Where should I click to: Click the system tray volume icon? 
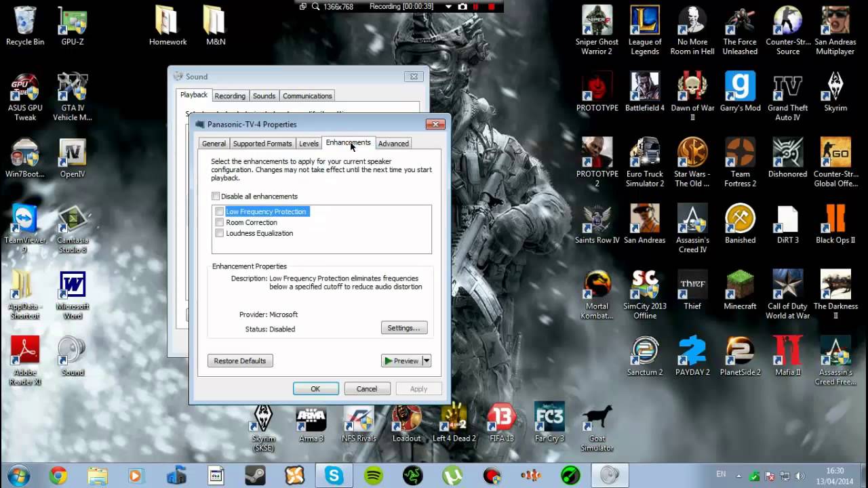point(800,476)
